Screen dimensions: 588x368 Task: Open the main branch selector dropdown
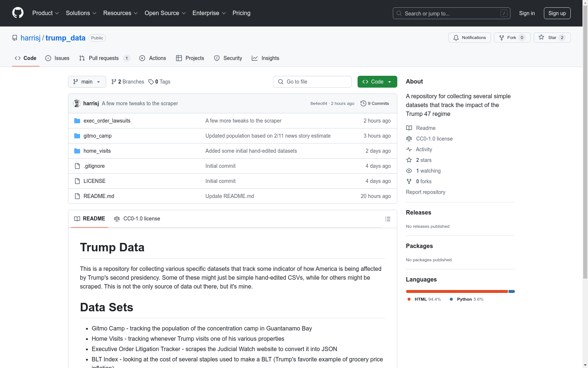point(87,82)
